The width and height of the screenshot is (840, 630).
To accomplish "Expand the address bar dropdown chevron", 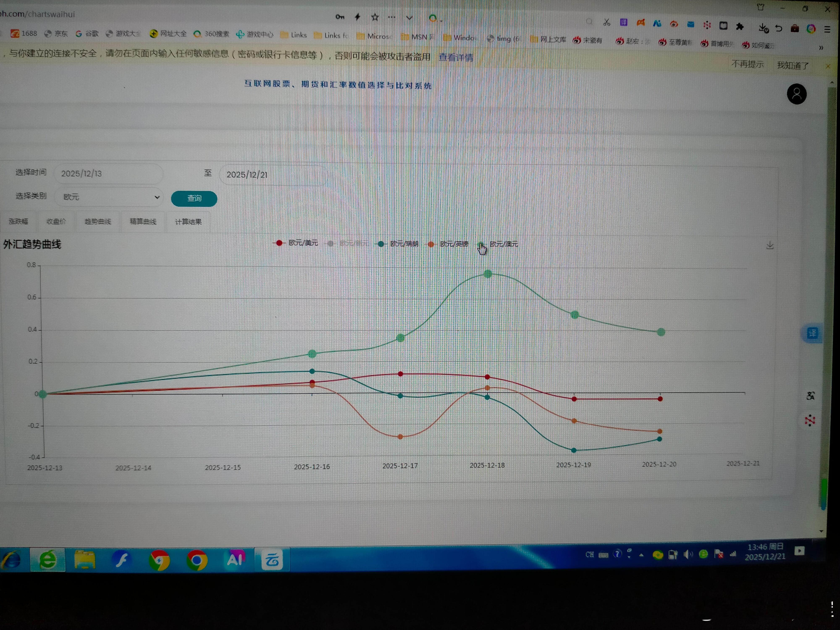I will (409, 17).
